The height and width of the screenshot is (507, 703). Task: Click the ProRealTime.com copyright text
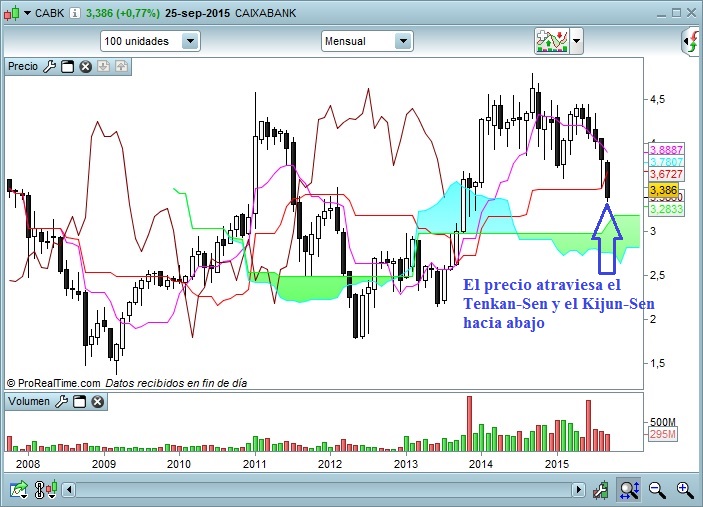[x=53, y=383]
